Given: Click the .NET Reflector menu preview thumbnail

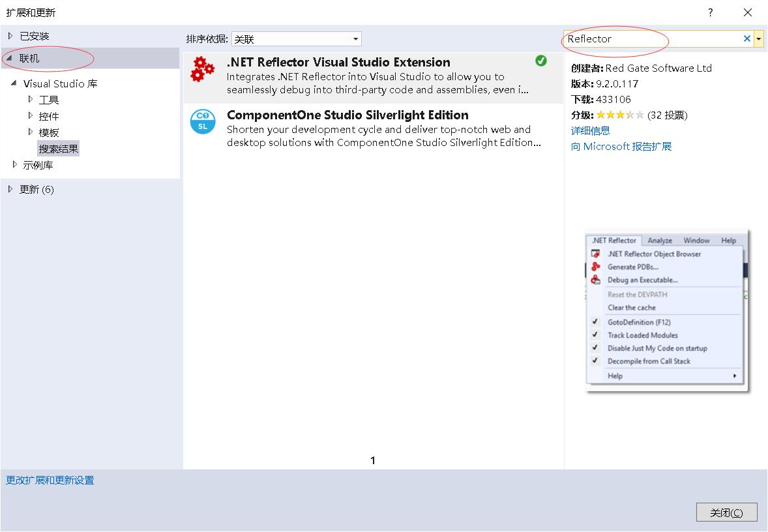Looking at the screenshot, I should (x=666, y=310).
